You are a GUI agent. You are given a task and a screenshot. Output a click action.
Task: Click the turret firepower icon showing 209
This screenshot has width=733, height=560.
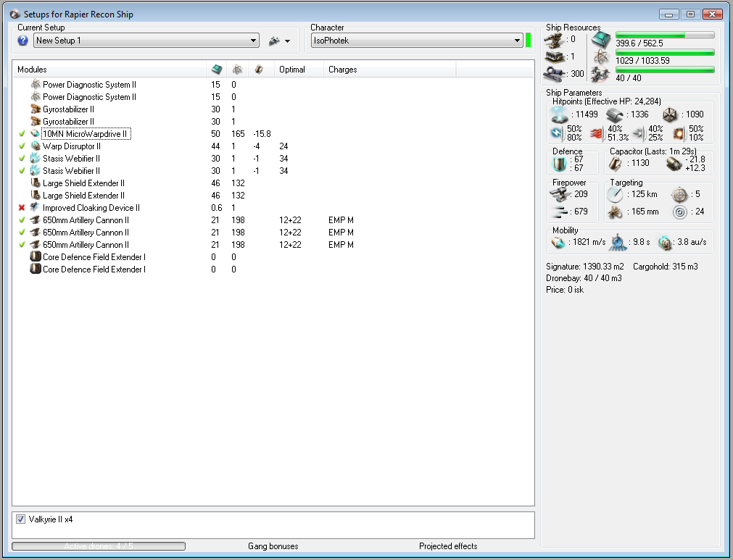click(559, 194)
